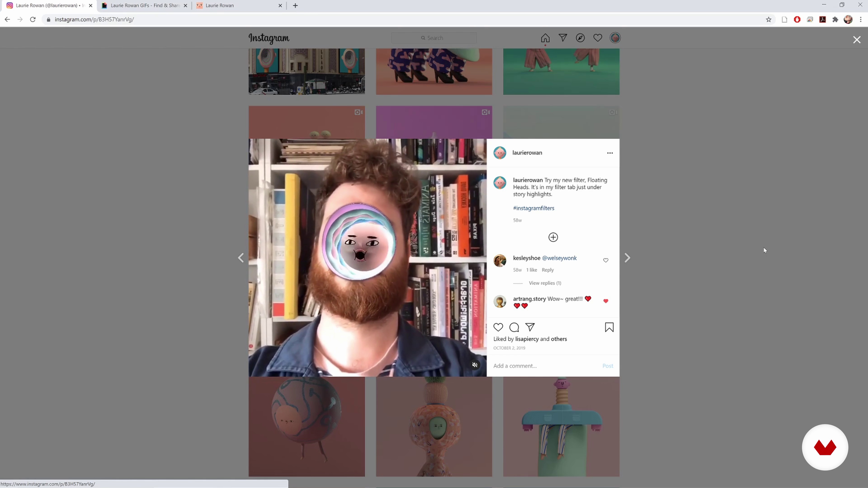This screenshot has height=488, width=868.
Task: Open the green background legs thumbnail
Action: pyautogui.click(x=561, y=71)
